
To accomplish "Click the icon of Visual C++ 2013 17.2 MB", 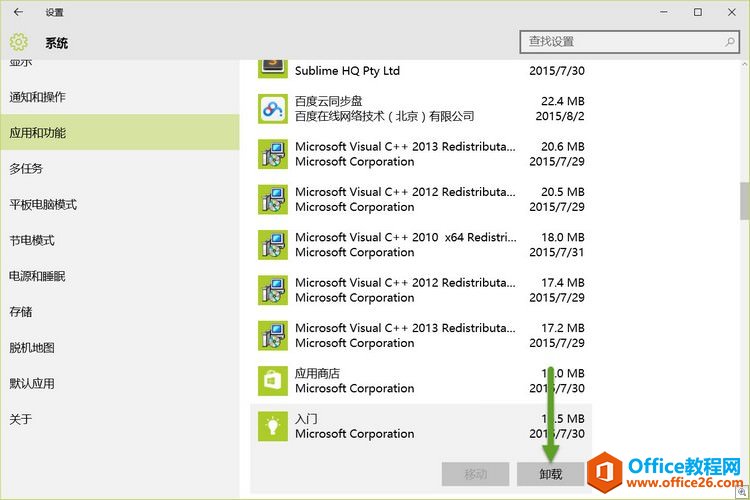I will tap(273, 335).
